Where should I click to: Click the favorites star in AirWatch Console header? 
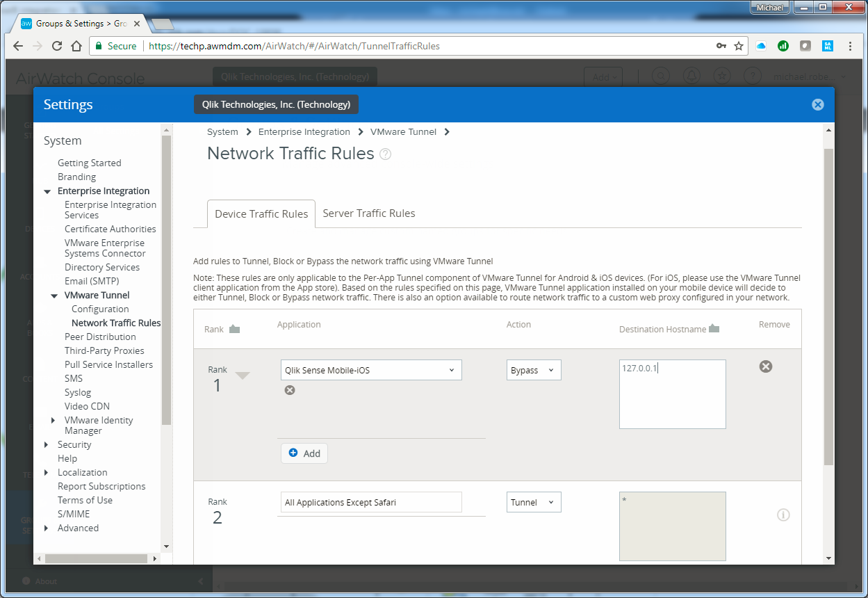click(x=723, y=76)
